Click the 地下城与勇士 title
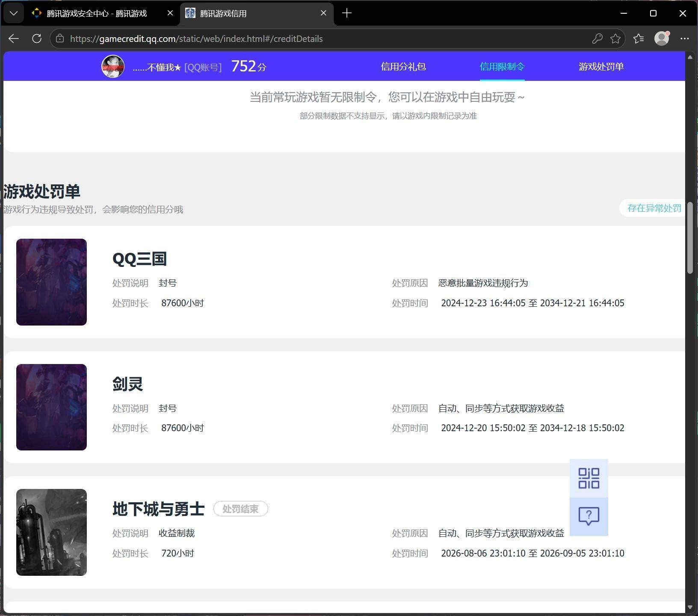Screen dimensions: 698x616 (159, 509)
